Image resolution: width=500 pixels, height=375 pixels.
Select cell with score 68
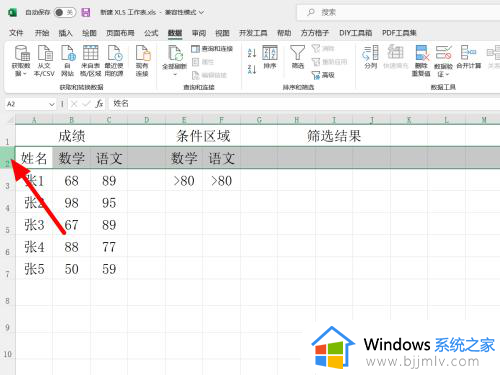(71, 180)
